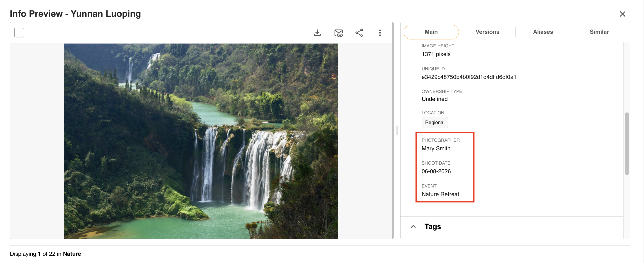Viewport: 644px width, 263px height.
Task: Click the waterfall preview image
Action: pos(201,141)
